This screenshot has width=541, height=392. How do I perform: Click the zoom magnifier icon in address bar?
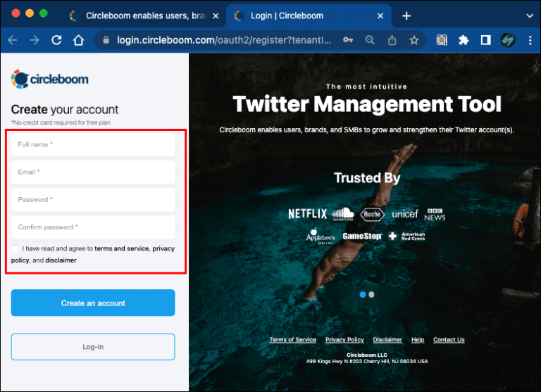point(370,40)
